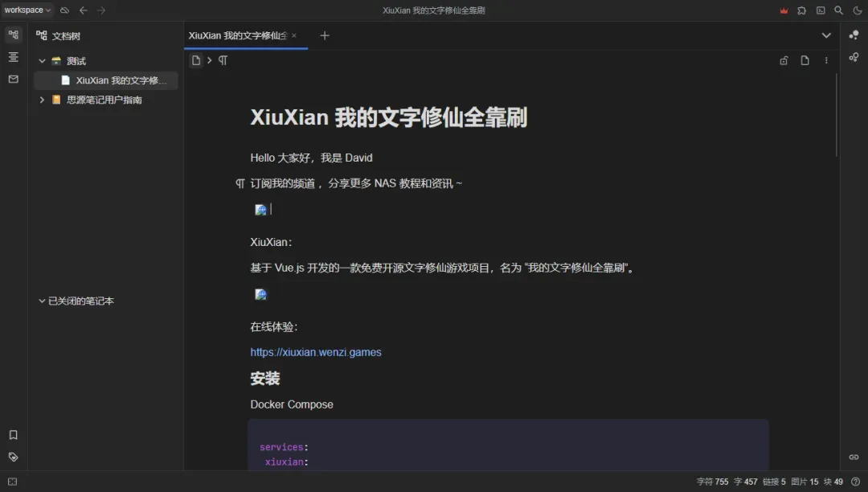Toggle the document lock icon

(x=784, y=60)
